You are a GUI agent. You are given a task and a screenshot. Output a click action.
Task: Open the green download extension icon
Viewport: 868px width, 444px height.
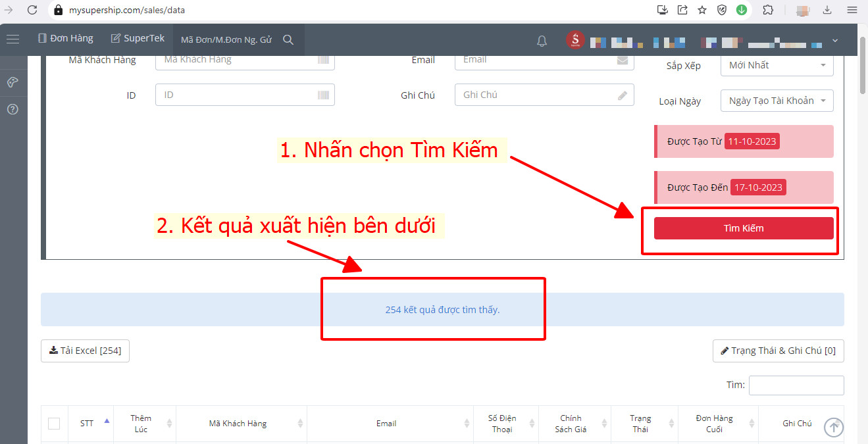click(x=742, y=10)
